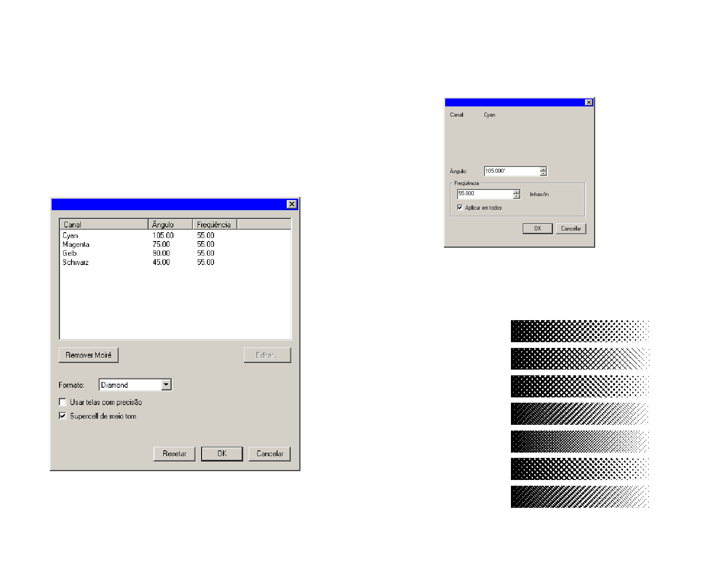Close the halftone screens dialog
Screen dimensions: 728x563
pyautogui.click(x=292, y=204)
